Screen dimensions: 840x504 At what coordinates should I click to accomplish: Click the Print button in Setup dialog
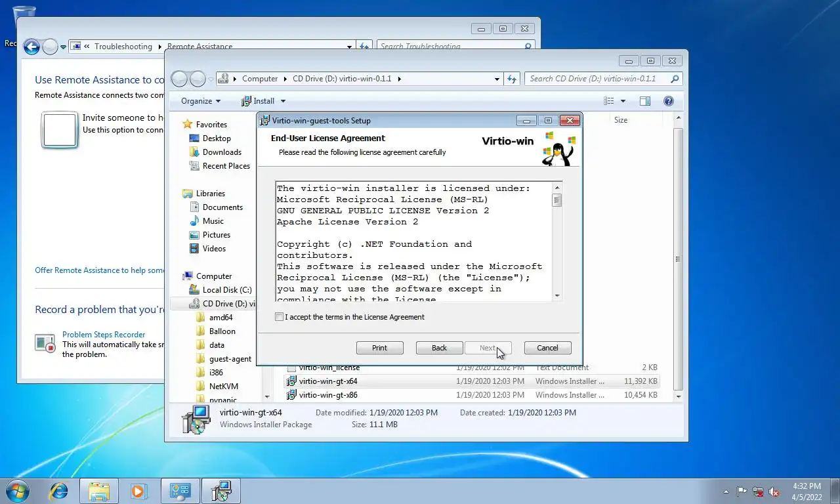click(x=379, y=348)
